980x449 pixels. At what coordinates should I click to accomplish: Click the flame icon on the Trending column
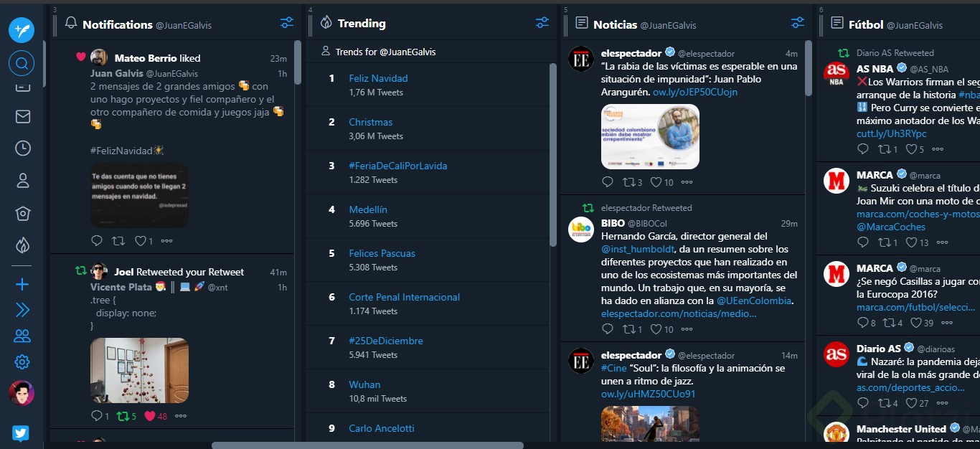326,23
